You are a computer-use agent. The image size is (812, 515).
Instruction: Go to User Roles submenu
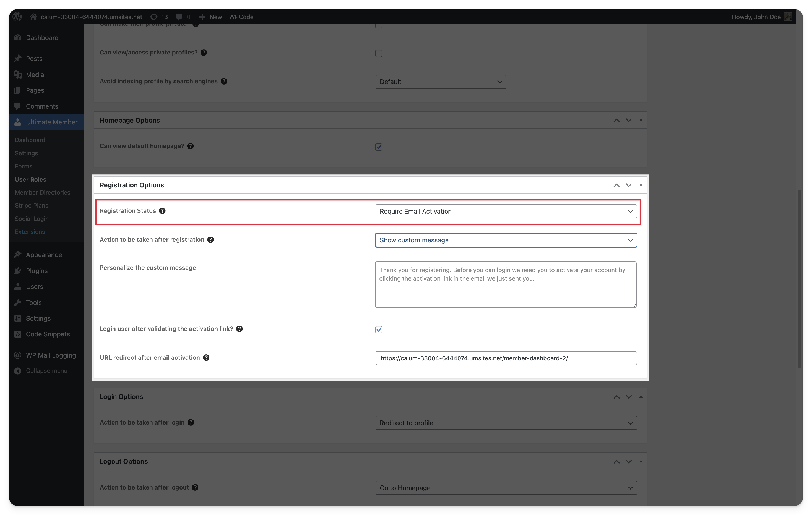(31, 179)
